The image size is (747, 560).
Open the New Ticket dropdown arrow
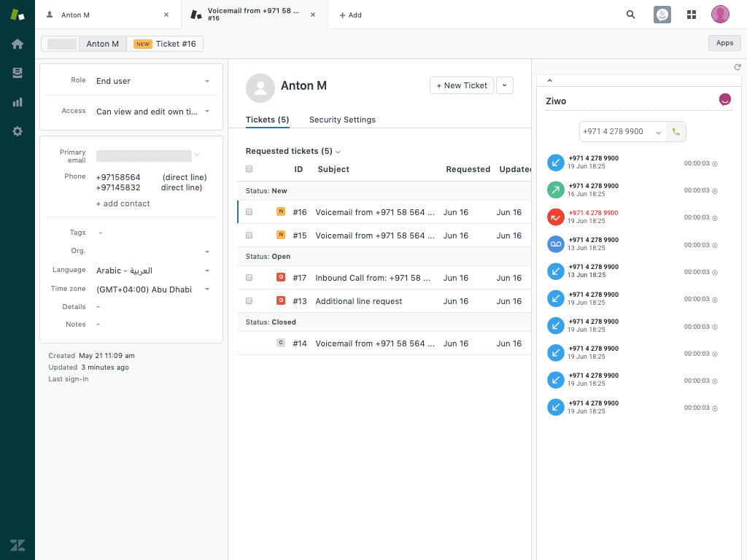pyautogui.click(x=505, y=85)
